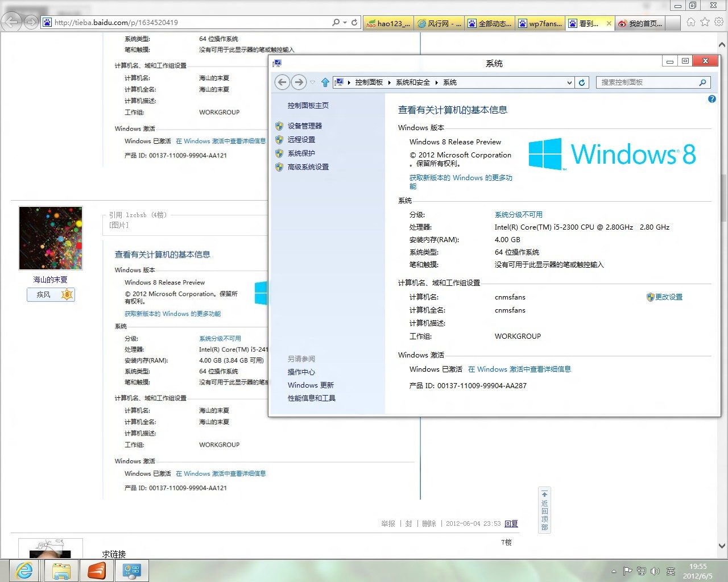Click the search magnifier in control panel search box
This screenshot has width=728, height=582.
703,82
